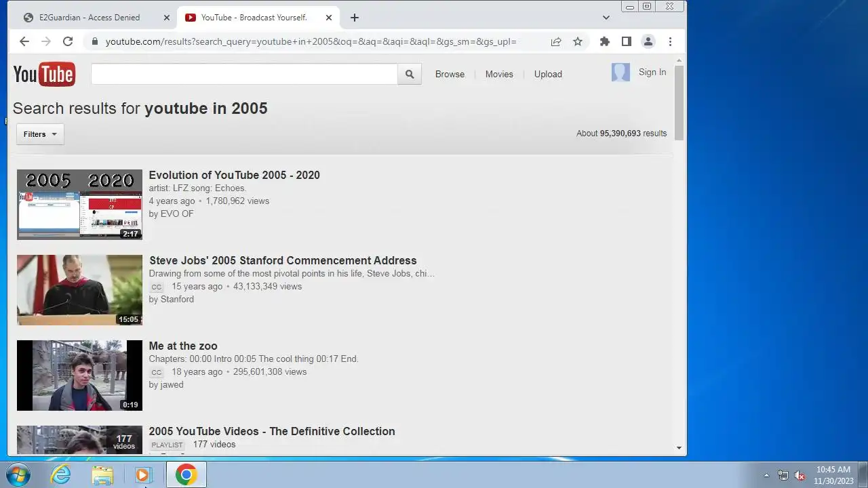Launch Internet Explorer from taskbar
This screenshot has width=868, height=488.
pyautogui.click(x=61, y=475)
